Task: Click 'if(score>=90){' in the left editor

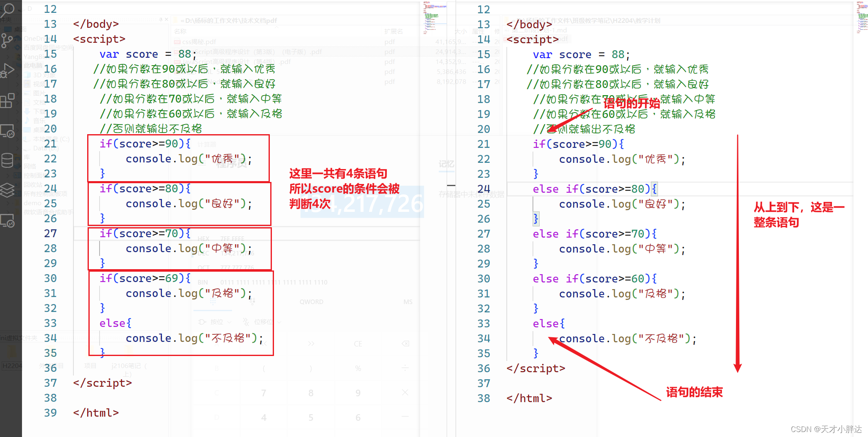Action: pos(145,144)
